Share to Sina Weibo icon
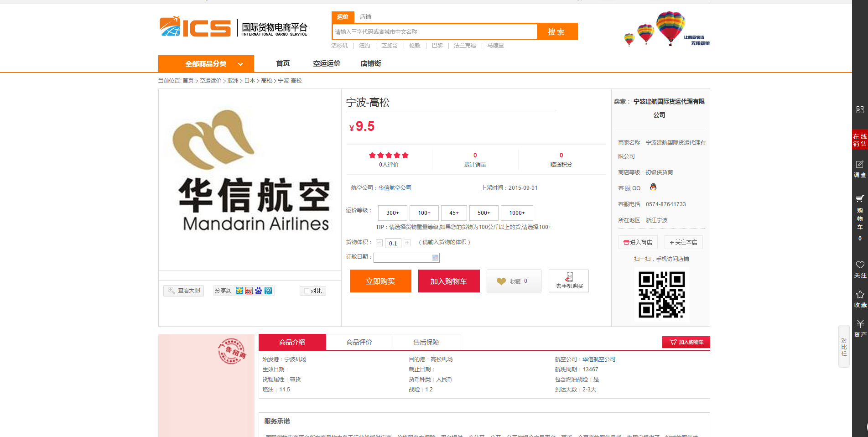 tap(249, 291)
